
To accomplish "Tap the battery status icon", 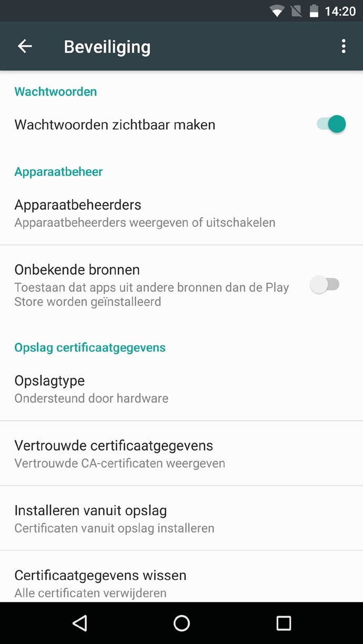I will [314, 11].
